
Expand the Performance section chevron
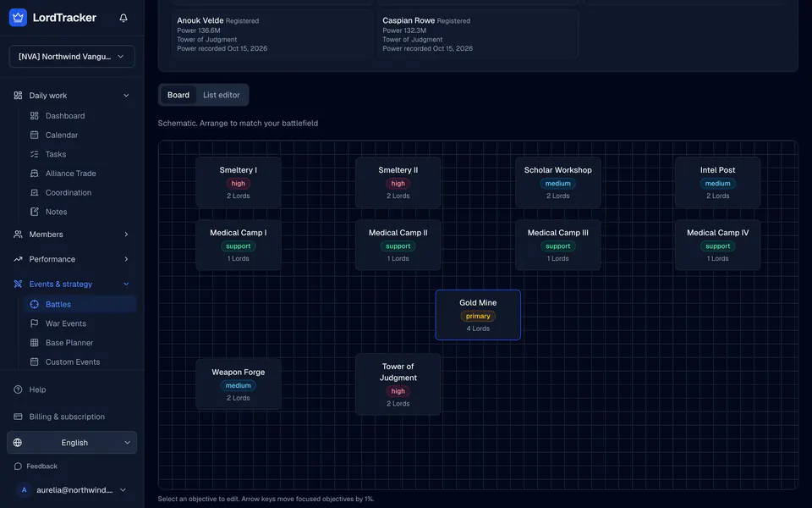tap(126, 259)
